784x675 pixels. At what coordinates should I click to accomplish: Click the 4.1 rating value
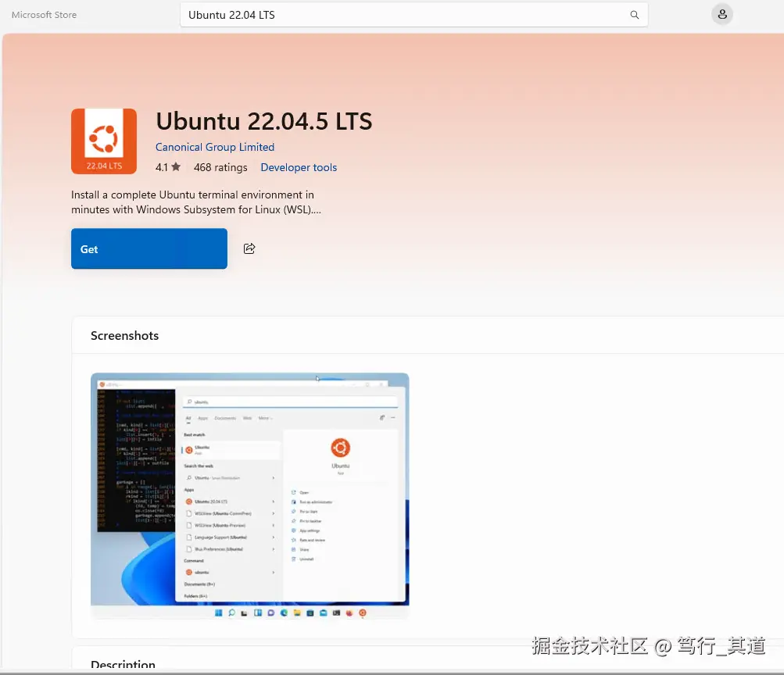click(x=162, y=167)
